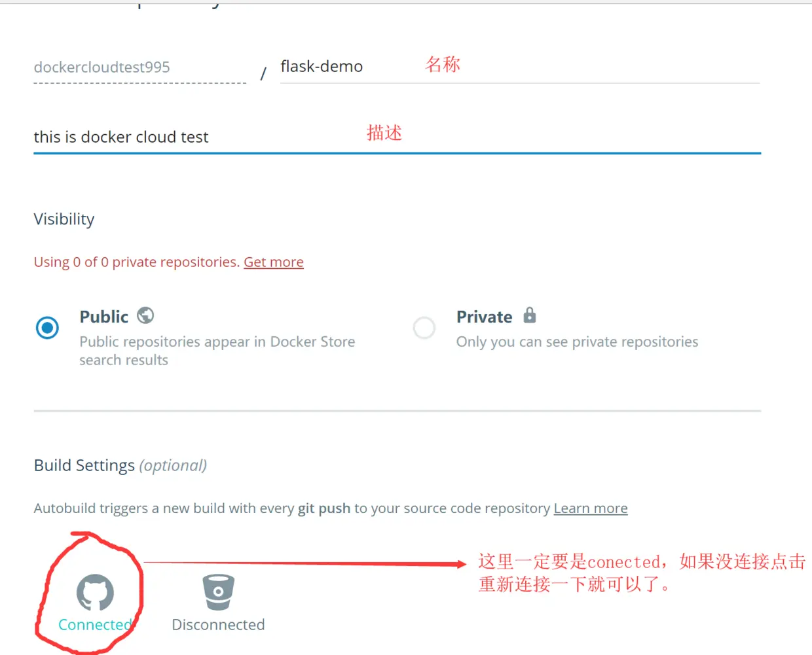Screen dimensions: 812x655
Task: Click the bold git push text
Action: click(324, 508)
